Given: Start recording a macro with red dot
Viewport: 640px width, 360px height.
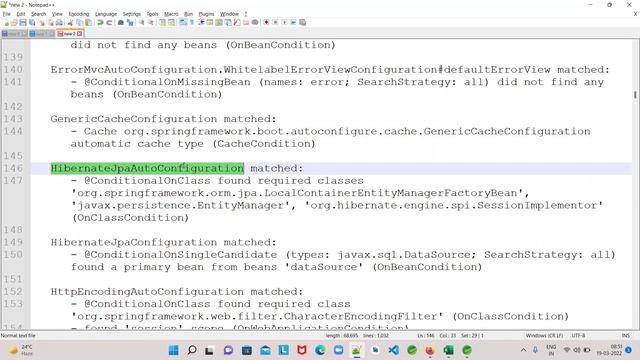Looking at the screenshot, I should pyautogui.click(x=266, y=22).
